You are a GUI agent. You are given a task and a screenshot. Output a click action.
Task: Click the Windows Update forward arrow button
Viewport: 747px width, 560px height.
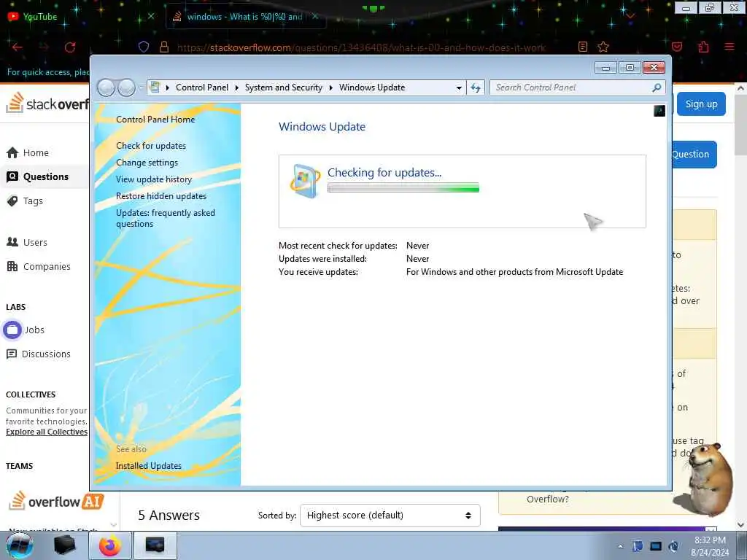point(126,87)
